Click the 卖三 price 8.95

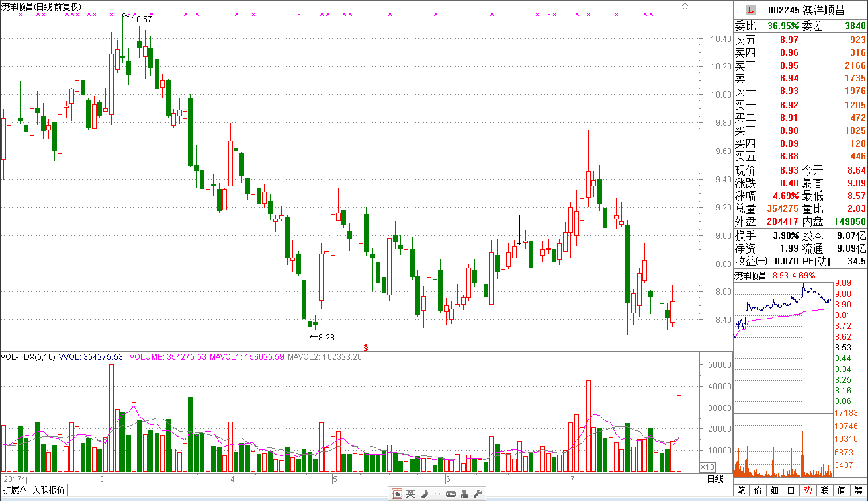point(789,66)
